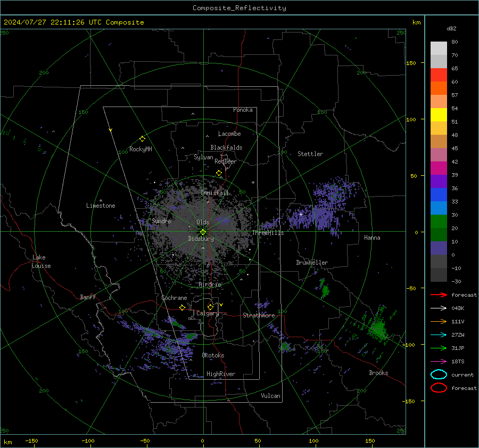Click the -150 tick on bottom axis
This screenshot has height=448, width=479.
click(x=31, y=441)
